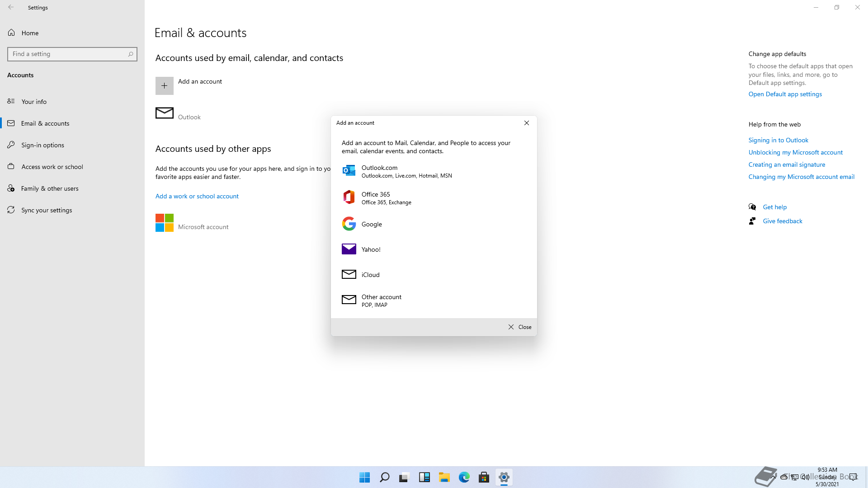
Task: Click the plus icon for Add an account
Action: [164, 86]
